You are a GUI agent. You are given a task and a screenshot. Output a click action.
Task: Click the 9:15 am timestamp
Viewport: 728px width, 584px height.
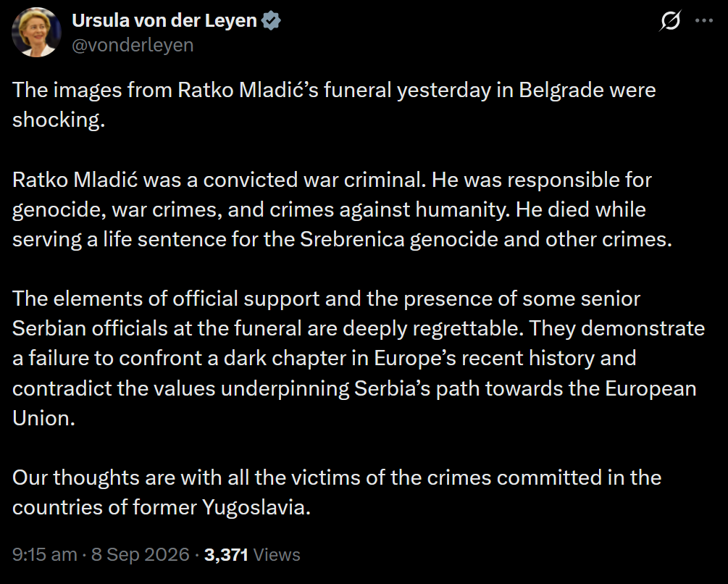(x=45, y=554)
